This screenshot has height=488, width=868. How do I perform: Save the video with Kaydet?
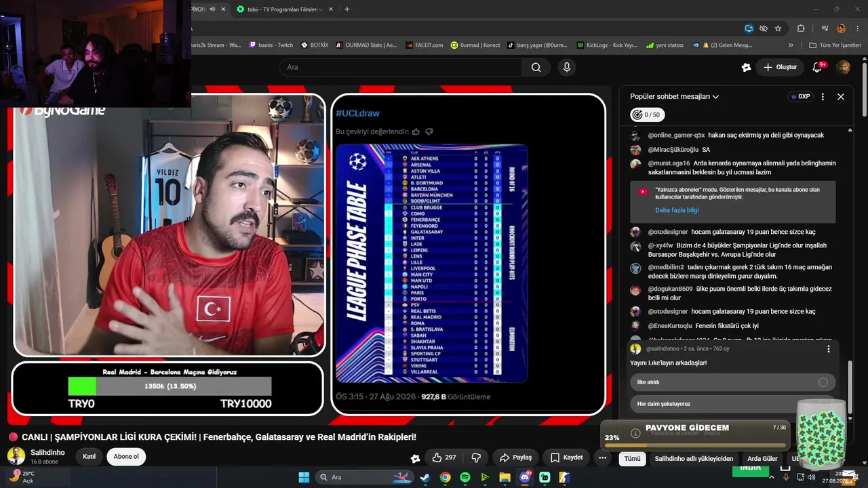tap(567, 457)
